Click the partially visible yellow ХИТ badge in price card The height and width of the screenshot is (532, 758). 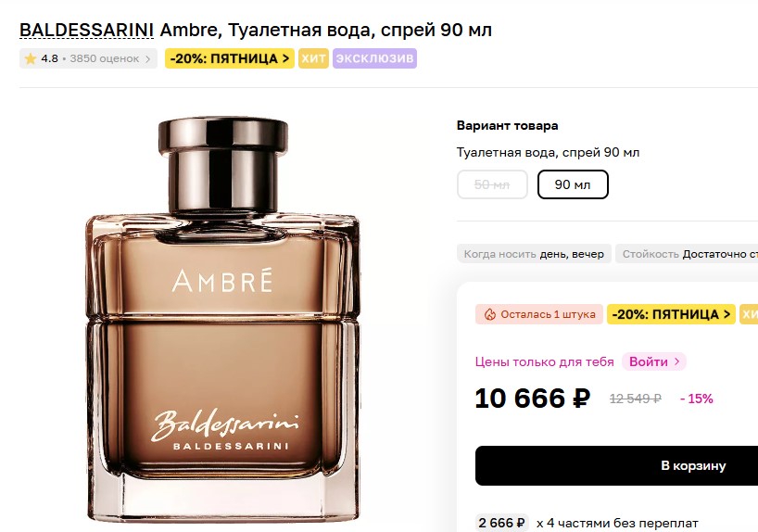(749, 314)
